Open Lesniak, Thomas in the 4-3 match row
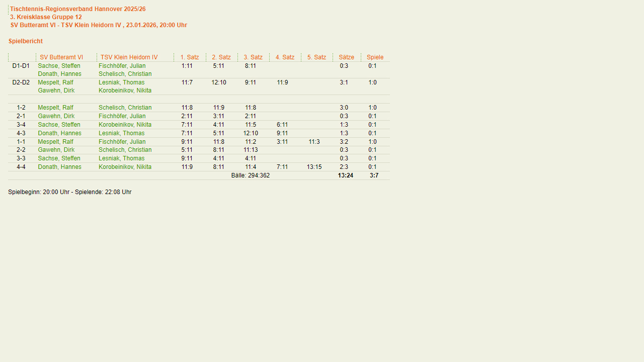The height and width of the screenshot is (362, 644). tap(121, 133)
